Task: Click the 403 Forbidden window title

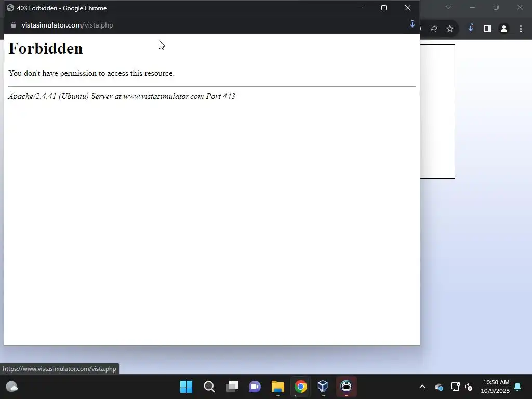Action: click(x=62, y=8)
